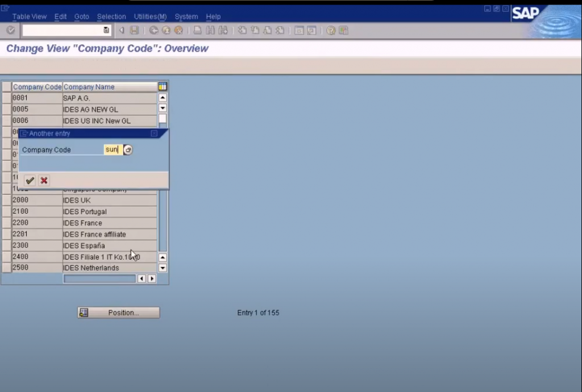Click the scroll down arrow beside IDES AG NEW GL

(x=163, y=108)
